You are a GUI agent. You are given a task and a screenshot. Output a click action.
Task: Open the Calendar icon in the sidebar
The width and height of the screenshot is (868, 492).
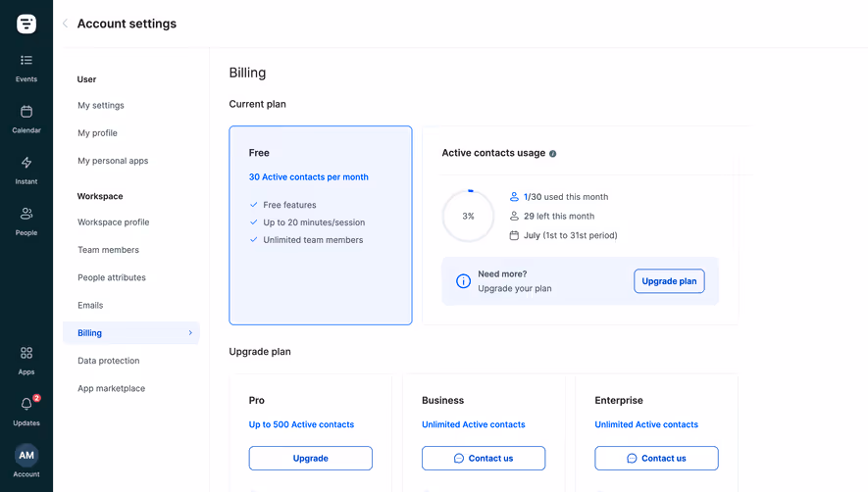[26, 112]
